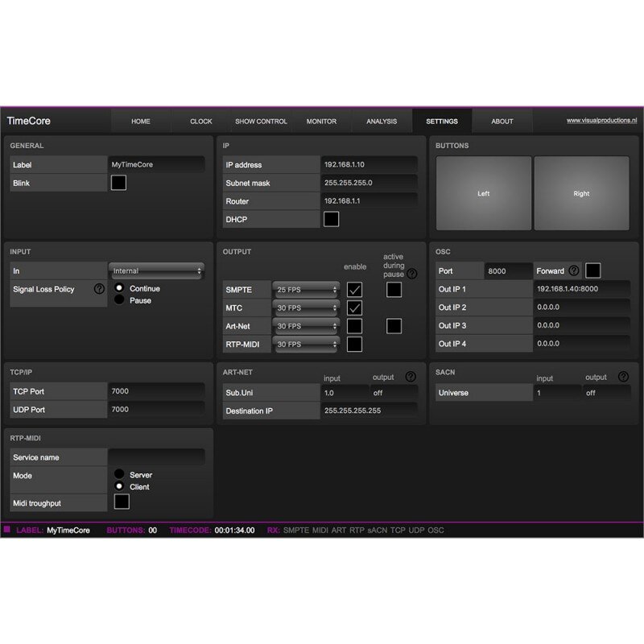Click the Right button
This screenshot has width=644, height=644.
click(581, 193)
